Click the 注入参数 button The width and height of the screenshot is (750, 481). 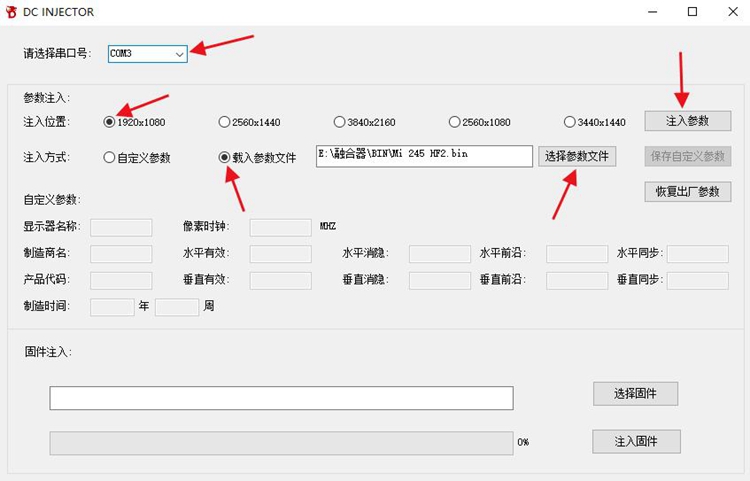(687, 120)
